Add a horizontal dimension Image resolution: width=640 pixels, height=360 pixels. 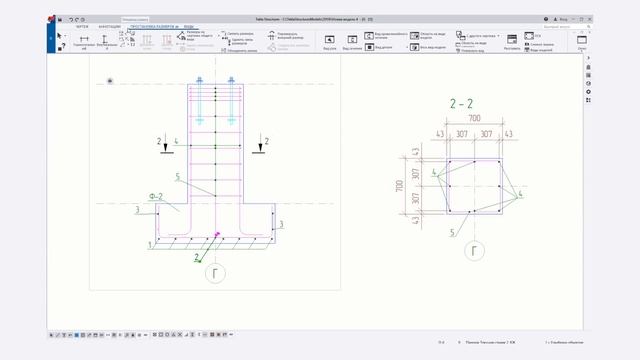tap(84, 41)
